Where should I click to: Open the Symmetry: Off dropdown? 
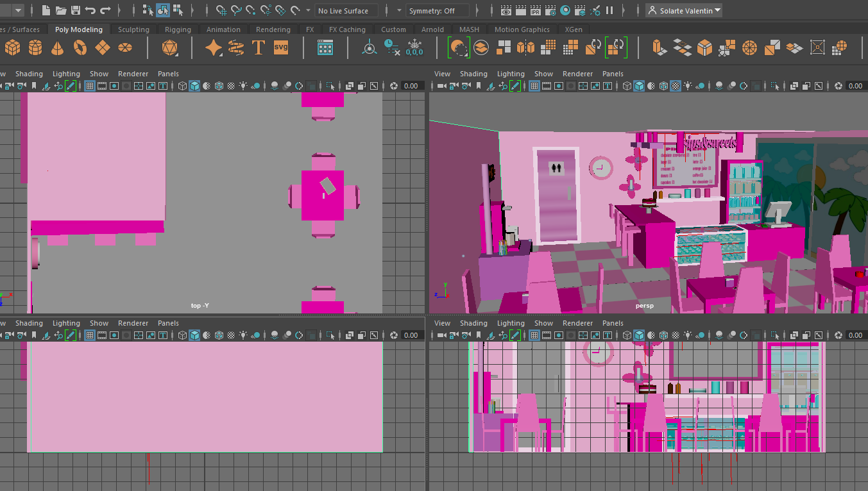(439, 10)
